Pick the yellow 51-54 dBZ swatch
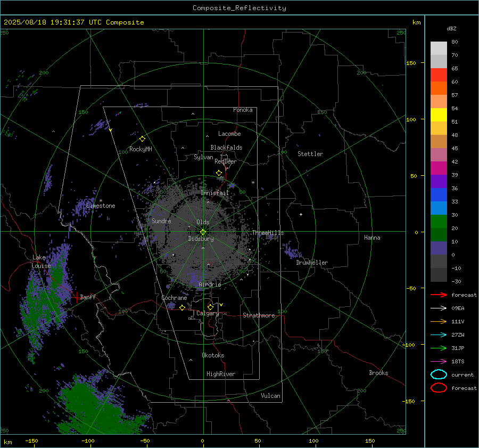 tap(439, 115)
